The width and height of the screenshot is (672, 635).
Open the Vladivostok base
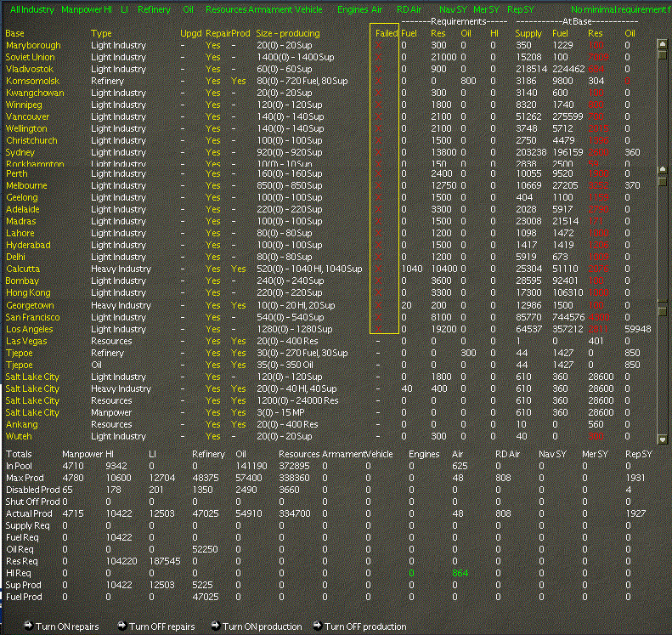pos(30,69)
